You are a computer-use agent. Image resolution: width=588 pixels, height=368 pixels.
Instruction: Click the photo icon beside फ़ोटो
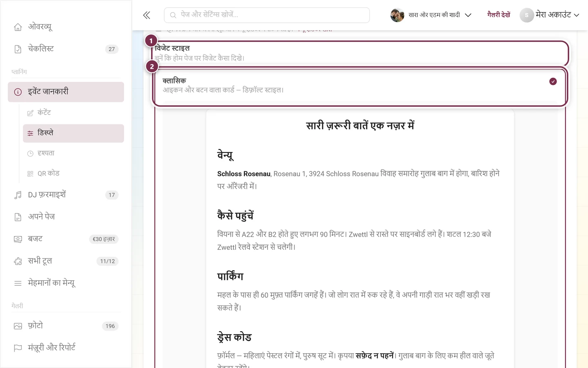18,326
